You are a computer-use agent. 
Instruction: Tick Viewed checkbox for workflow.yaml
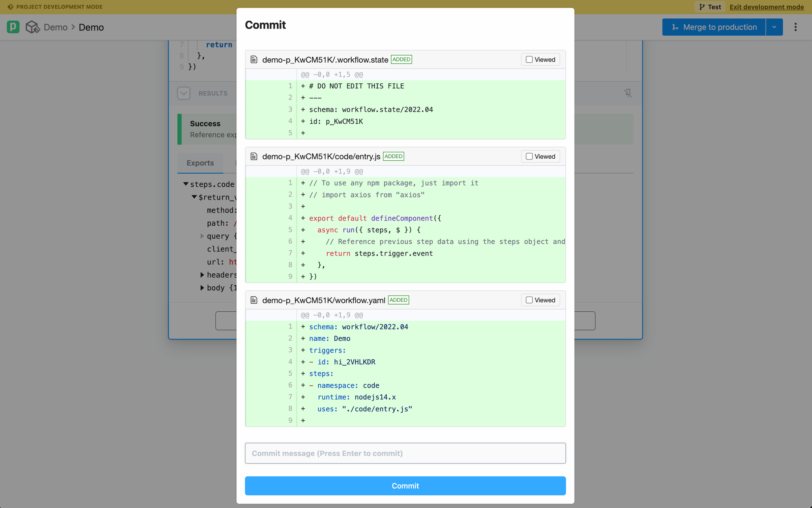pos(529,300)
